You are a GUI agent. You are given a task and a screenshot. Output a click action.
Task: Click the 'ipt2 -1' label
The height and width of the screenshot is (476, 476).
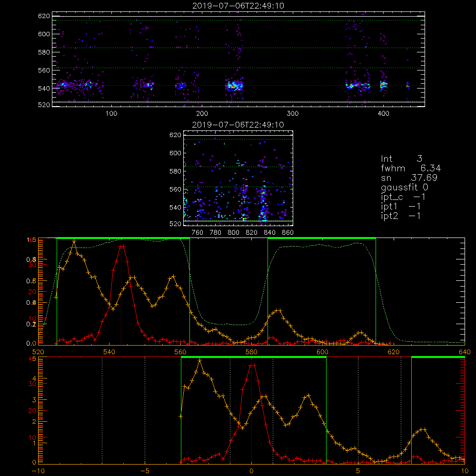(x=401, y=216)
